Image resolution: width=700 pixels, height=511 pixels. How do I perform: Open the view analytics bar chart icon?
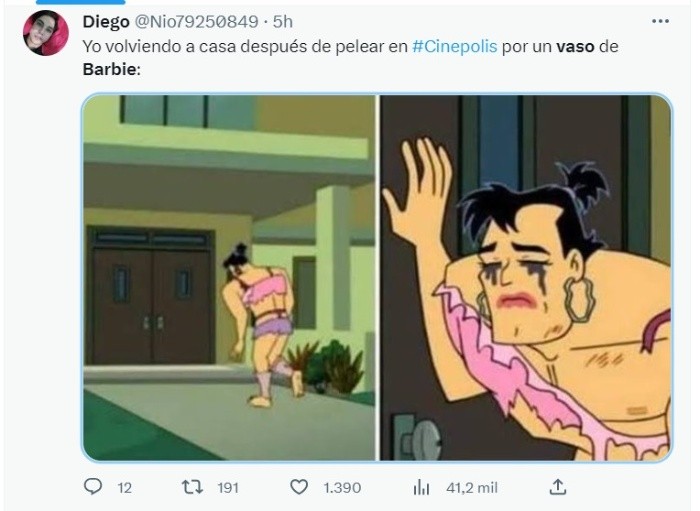click(421, 487)
